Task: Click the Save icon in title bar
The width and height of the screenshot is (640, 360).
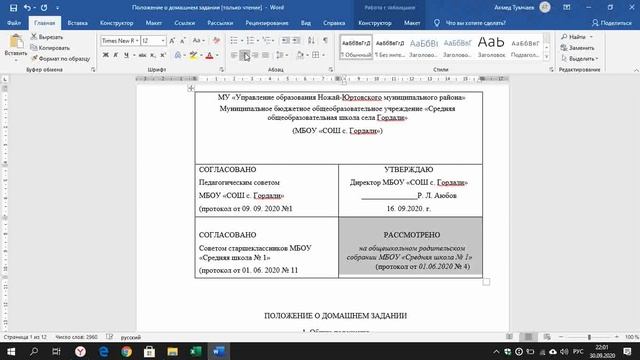Action: tap(13, 8)
